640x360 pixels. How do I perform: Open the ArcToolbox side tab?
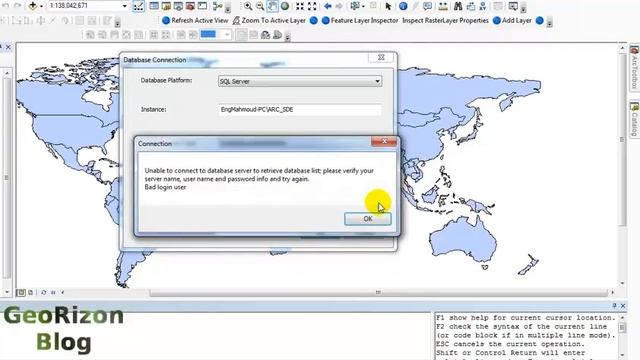pos(634,68)
